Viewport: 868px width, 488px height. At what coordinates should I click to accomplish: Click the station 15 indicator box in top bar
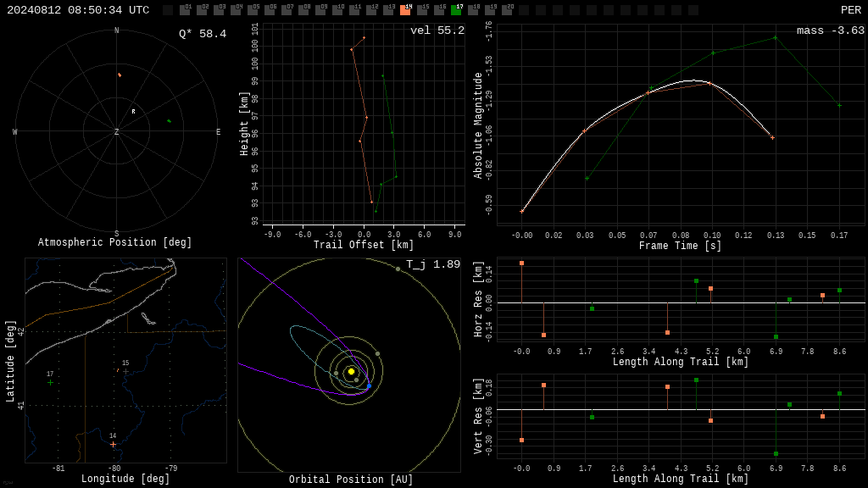(422, 10)
